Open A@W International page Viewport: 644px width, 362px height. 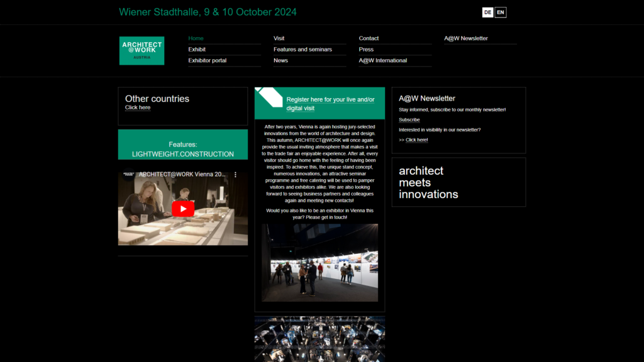(383, 60)
